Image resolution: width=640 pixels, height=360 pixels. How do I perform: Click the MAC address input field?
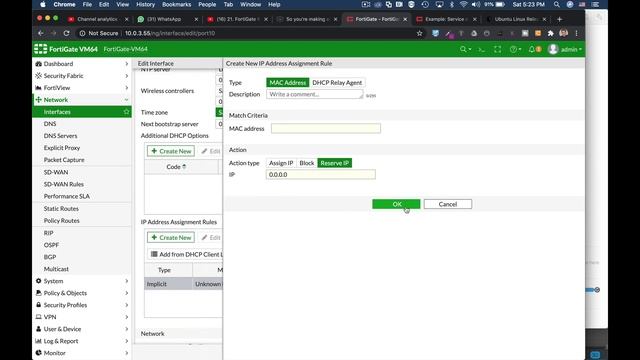coord(326,129)
